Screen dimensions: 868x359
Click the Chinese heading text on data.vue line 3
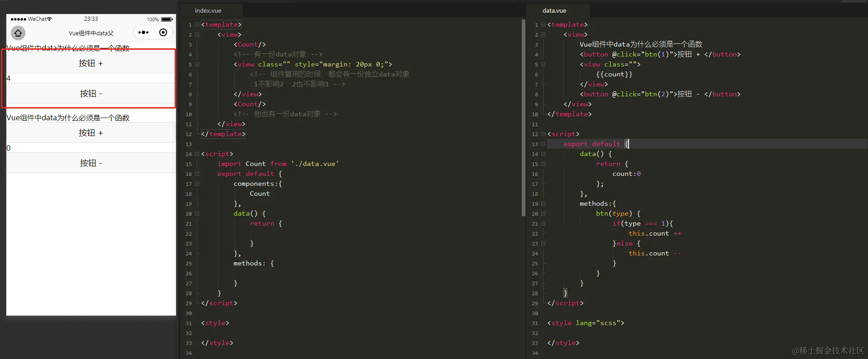point(641,44)
